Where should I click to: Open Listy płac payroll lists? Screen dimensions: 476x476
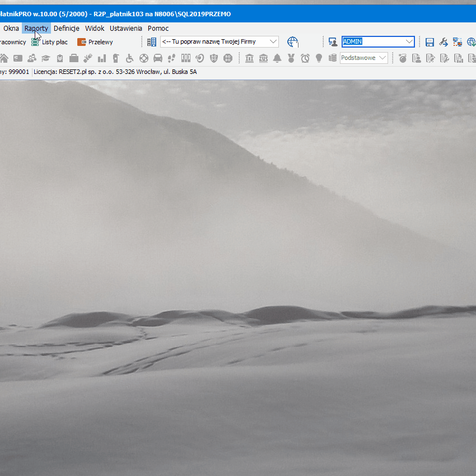(49, 42)
